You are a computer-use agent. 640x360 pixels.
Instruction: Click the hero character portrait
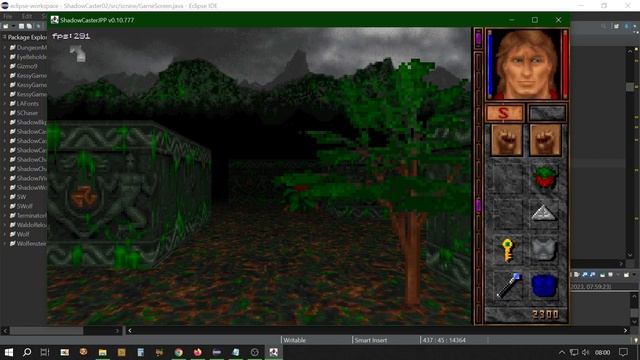527,64
